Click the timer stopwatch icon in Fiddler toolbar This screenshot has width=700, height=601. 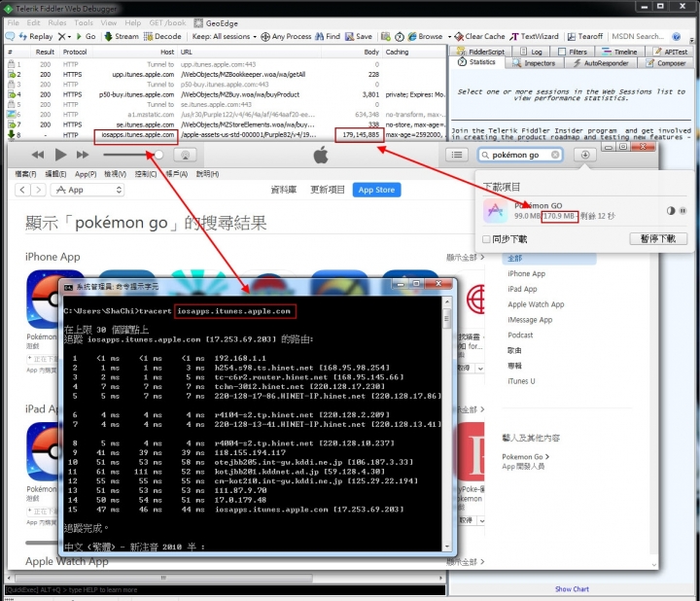[x=400, y=37]
